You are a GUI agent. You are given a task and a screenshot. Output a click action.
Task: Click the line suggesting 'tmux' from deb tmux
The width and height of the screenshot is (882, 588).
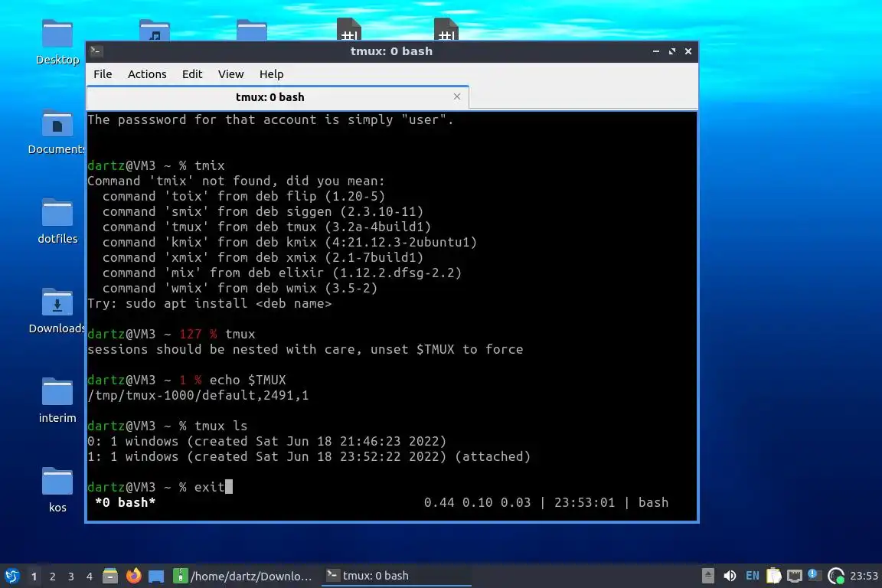266,227
